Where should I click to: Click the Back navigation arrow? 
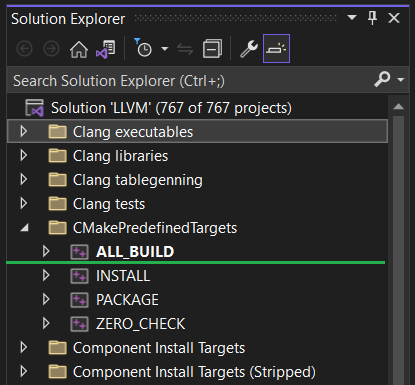25,49
